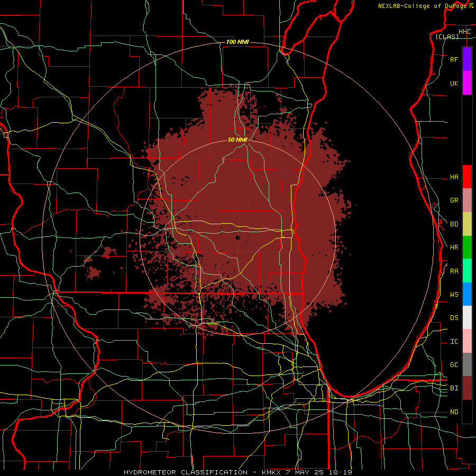The height and width of the screenshot is (476, 476).
Task: Click the RF legend label
Action: click(x=454, y=59)
